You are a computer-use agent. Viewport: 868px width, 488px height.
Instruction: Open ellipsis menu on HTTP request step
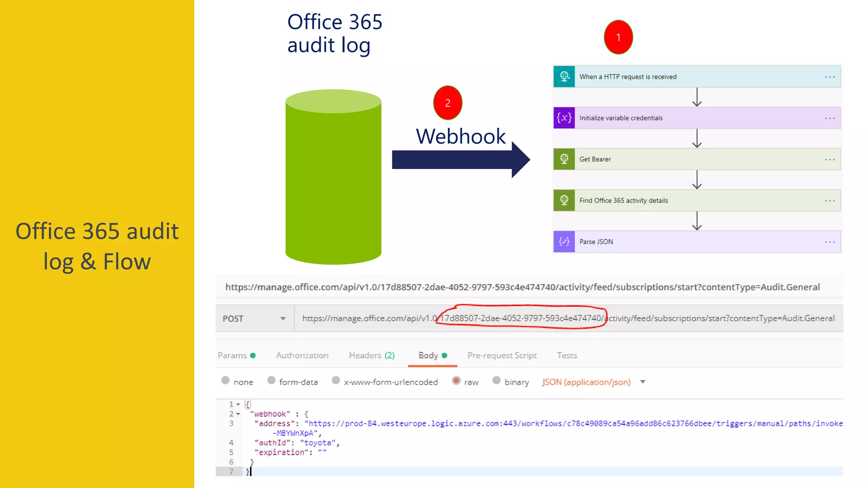pos(830,77)
